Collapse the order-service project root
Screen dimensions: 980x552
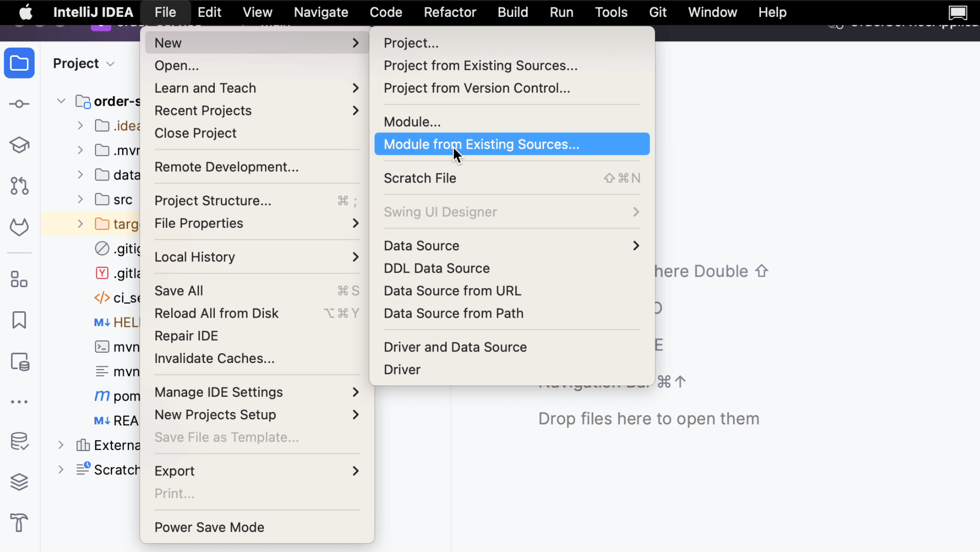tap(60, 101)
